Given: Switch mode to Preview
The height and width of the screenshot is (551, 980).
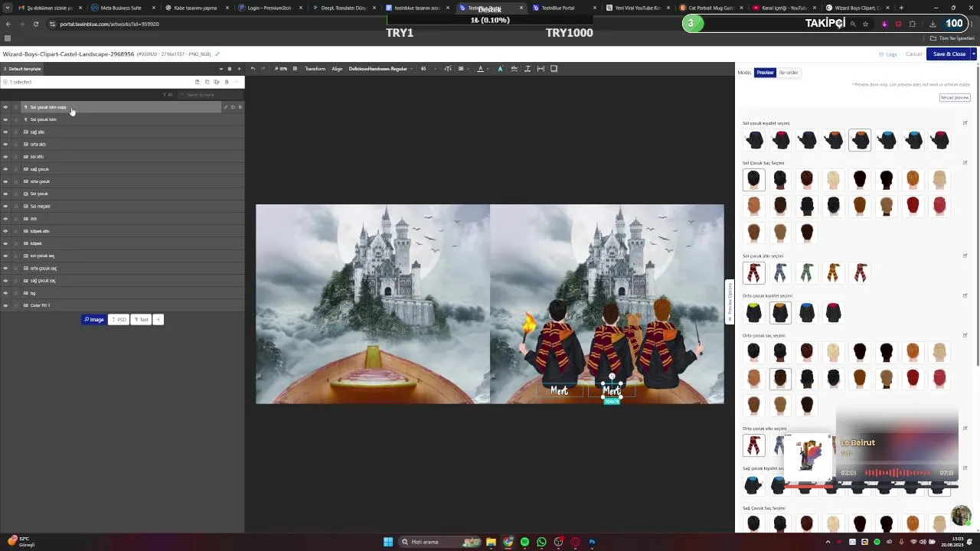Looking at the screenshot, I should [x=765, y=73].
